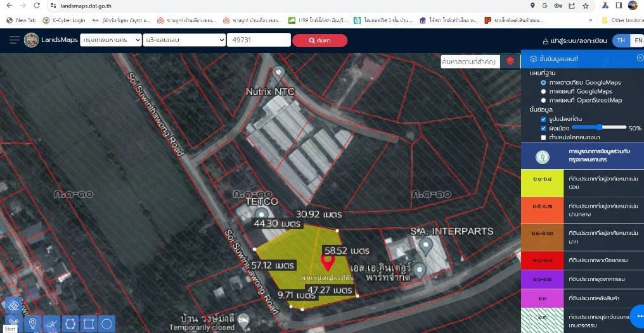Expand the hidden bookmarks chevron
This screenshot has height=333, width=644.
[590, 20]
